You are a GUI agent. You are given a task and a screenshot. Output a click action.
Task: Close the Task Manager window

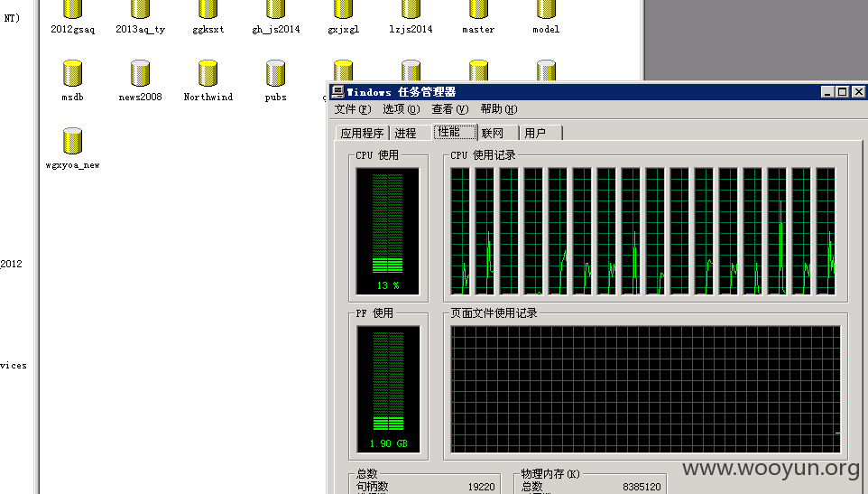pos(858,92)
